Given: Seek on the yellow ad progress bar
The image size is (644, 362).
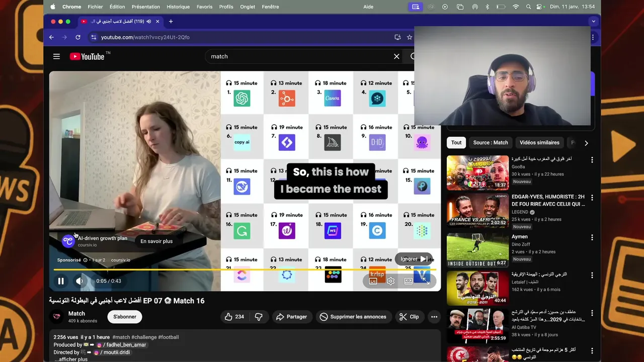Looking at the screenshot, I should tap(245, 270).
